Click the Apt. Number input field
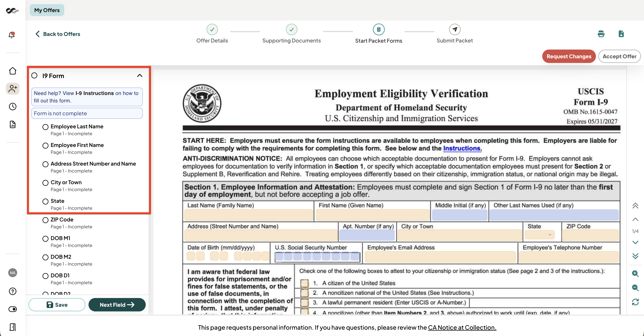Image resolution: width=644 pixels, height=336 pixels. coord(367,235)
